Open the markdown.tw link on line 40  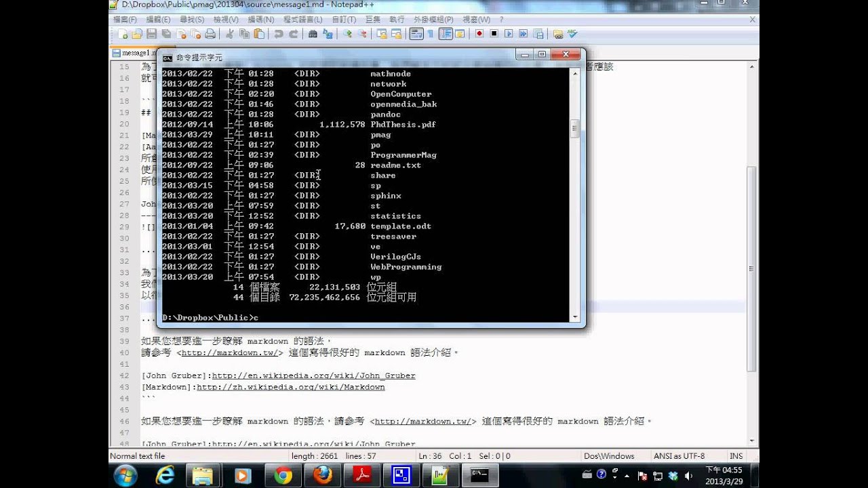pyautogui.click(x=229, y=352)
